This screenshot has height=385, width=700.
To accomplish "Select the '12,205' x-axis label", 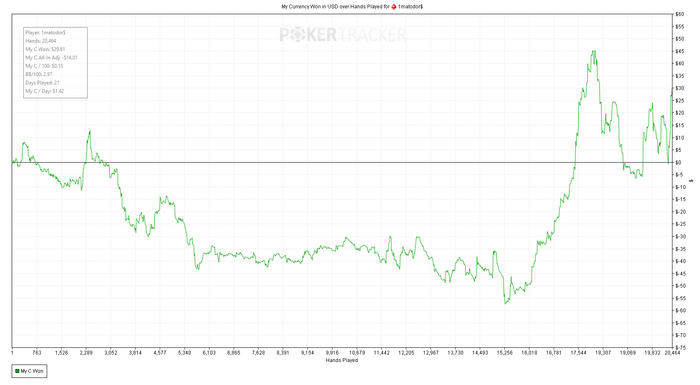I will tap(406, 353).
